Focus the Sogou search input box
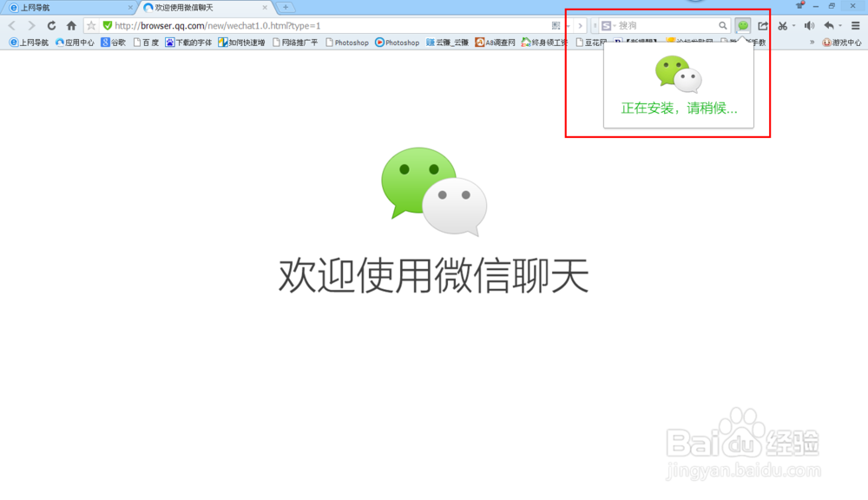Viewport: 868px width, 500px height. [x=667, y=25]
